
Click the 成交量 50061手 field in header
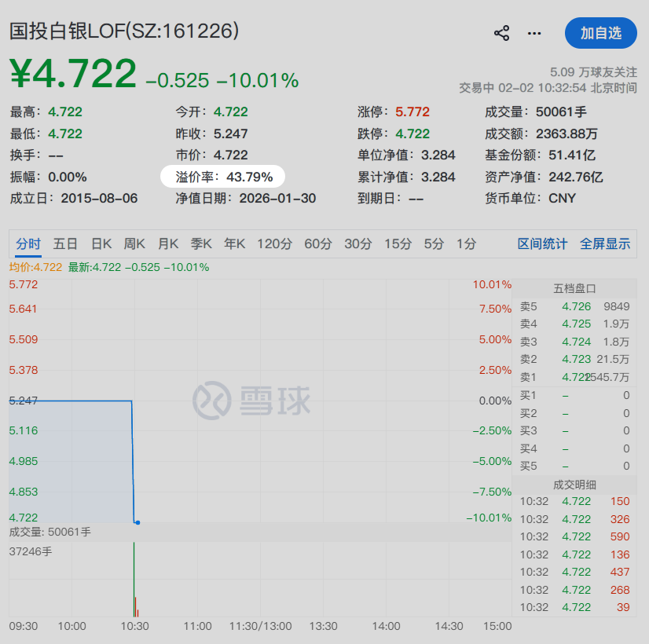pyautogui.click(x=536, y=112)
